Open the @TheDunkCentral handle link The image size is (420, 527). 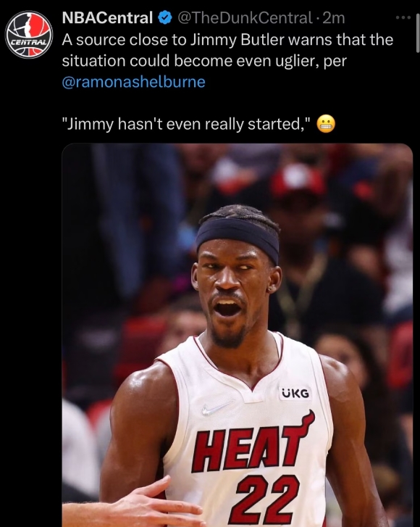(245, 18)
